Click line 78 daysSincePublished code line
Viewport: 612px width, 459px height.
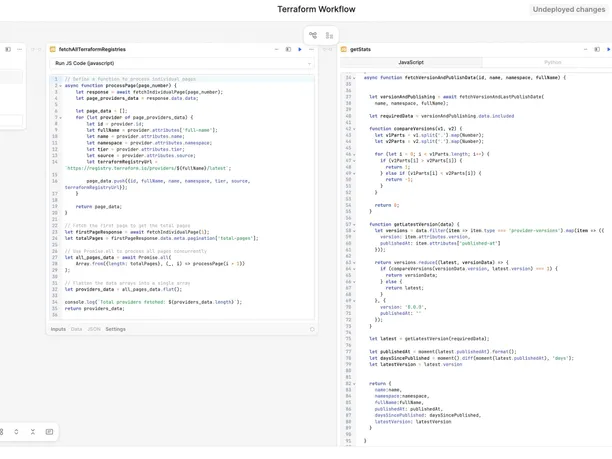pyautogui.click(x=471, y=358)
